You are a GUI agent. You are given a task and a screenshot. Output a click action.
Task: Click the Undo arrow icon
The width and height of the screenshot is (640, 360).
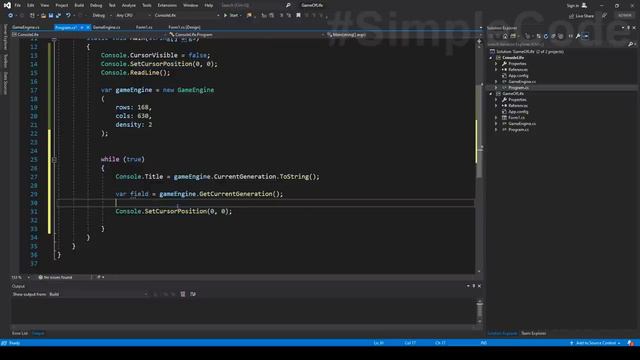tap(68, 16)
